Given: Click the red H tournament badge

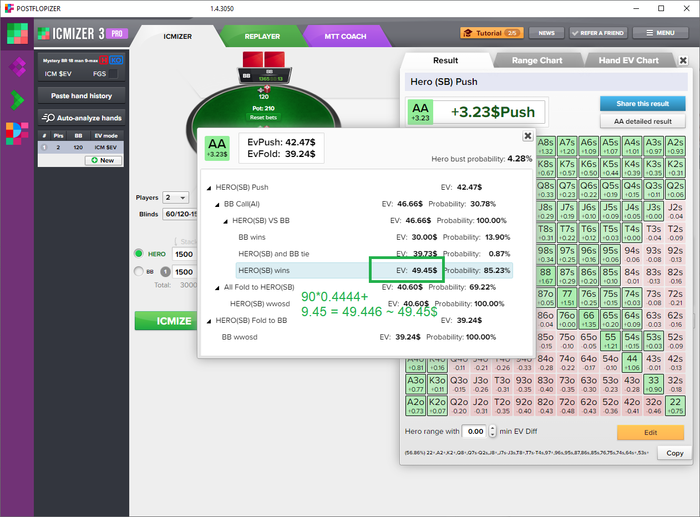Looking at the screenshot, I should [104, 60].
